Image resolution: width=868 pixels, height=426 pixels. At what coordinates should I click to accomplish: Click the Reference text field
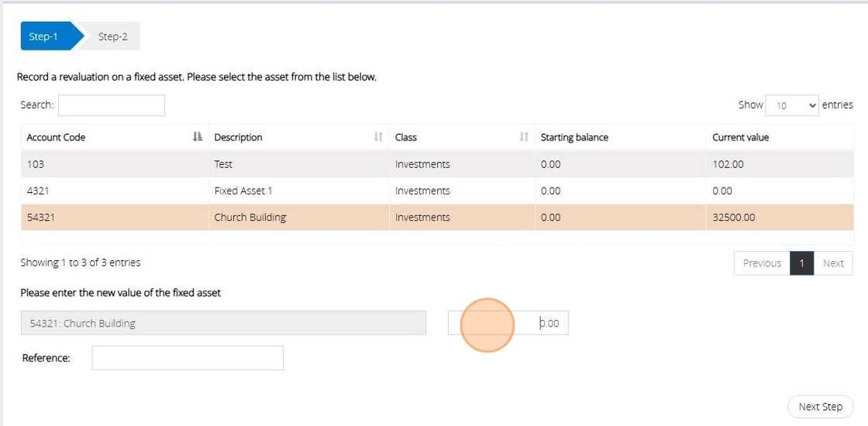pyautogui.click(x=188, y=358)
